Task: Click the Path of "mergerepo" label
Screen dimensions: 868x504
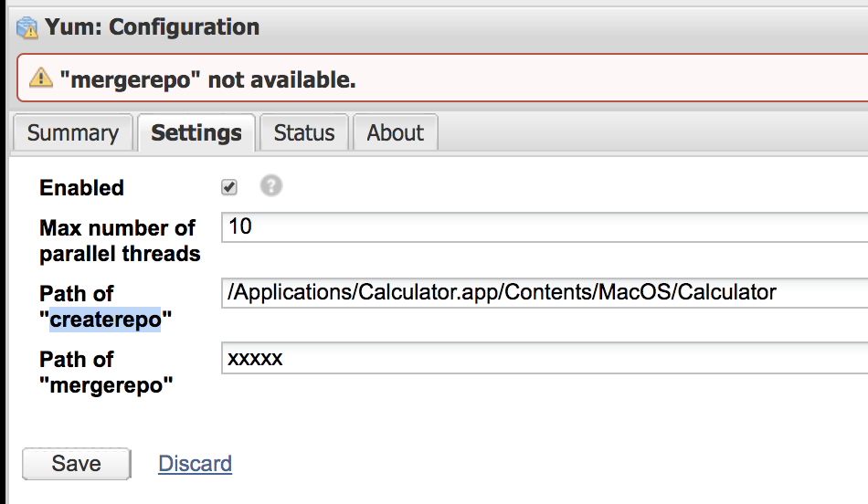Action: tap(106, 372)
